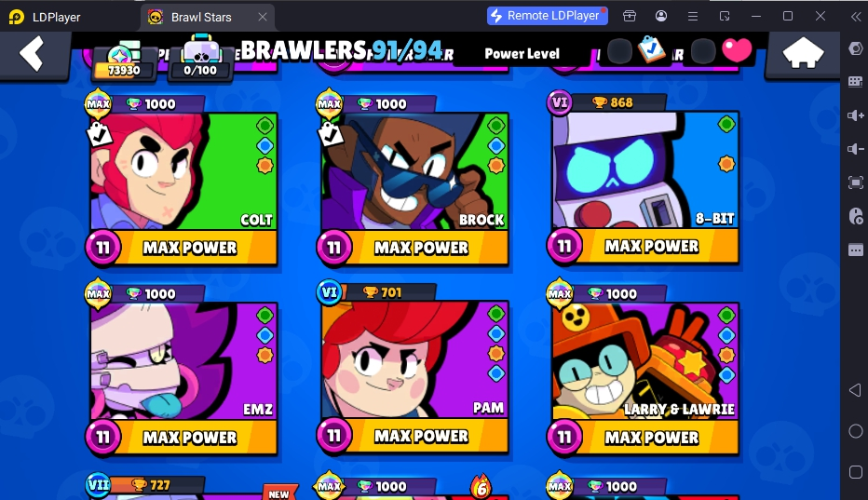This screenshot has height=500, width=868.
Task: Open the Power Level sort dropdown
Action: (x=522, y=54)
